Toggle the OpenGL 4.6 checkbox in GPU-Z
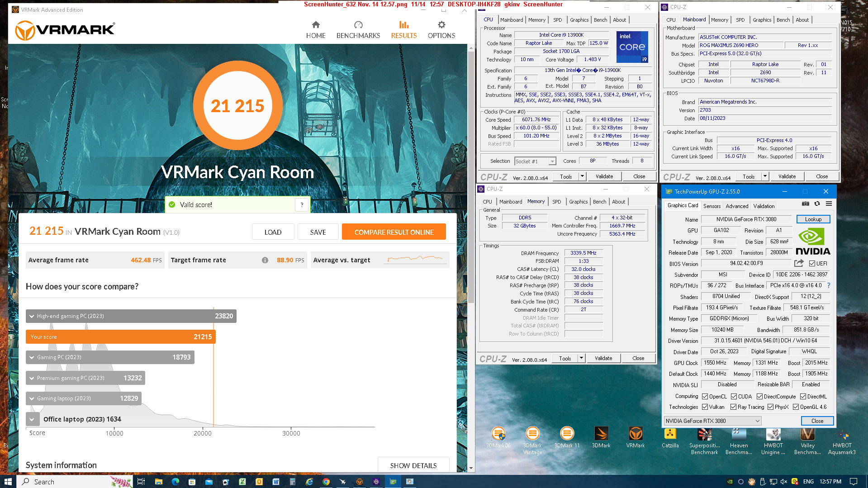Image resolution: width=868 pixels, height=488 pixels. [796, 407]
